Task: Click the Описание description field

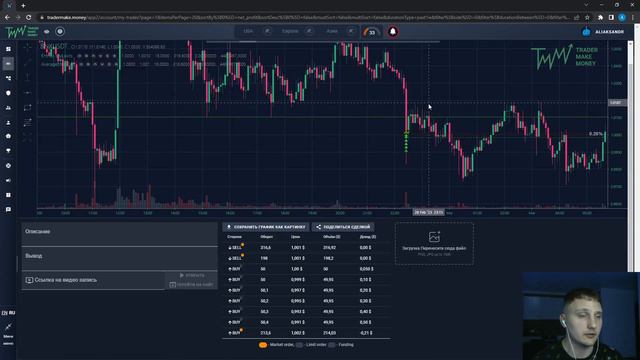Action: [119, 234]
